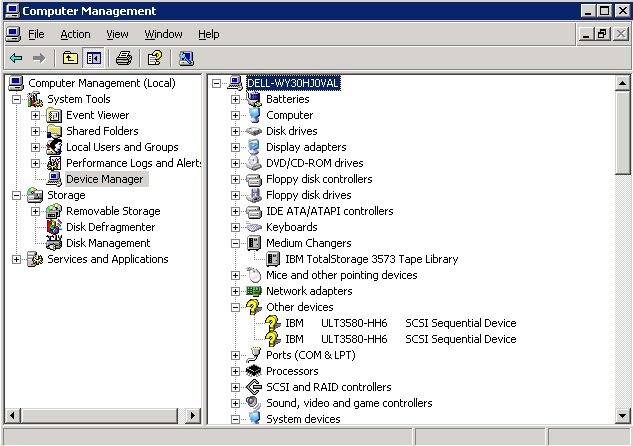
Task: Collapse the Medium Changers category
Action: click(x=236, y=243)
